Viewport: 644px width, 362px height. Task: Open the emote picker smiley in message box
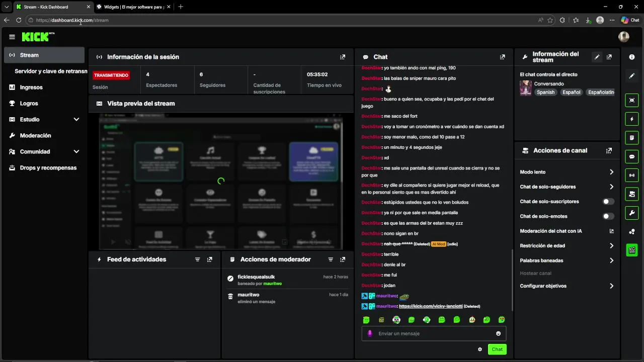[x=499, y=333]
